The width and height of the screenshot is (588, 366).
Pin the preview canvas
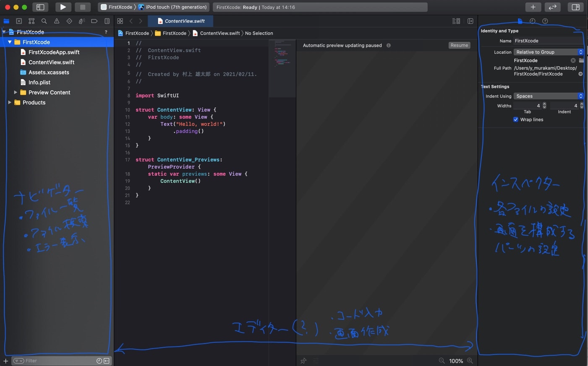303,361
